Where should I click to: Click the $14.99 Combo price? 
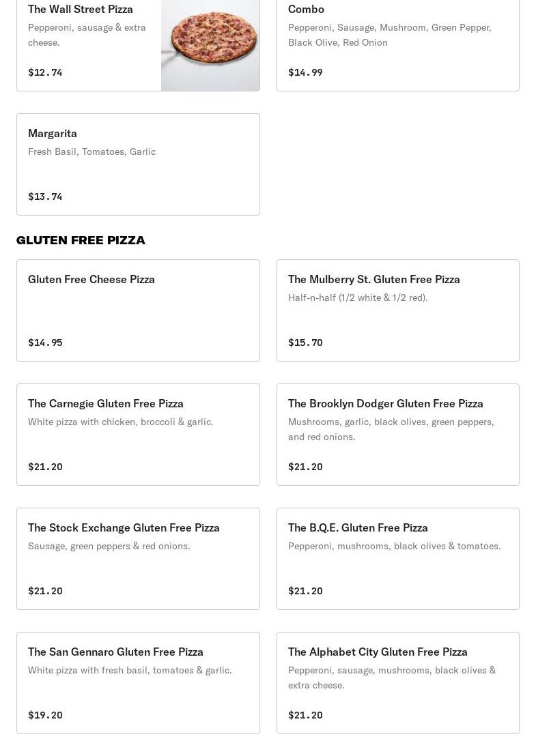[x=305, y=72]
